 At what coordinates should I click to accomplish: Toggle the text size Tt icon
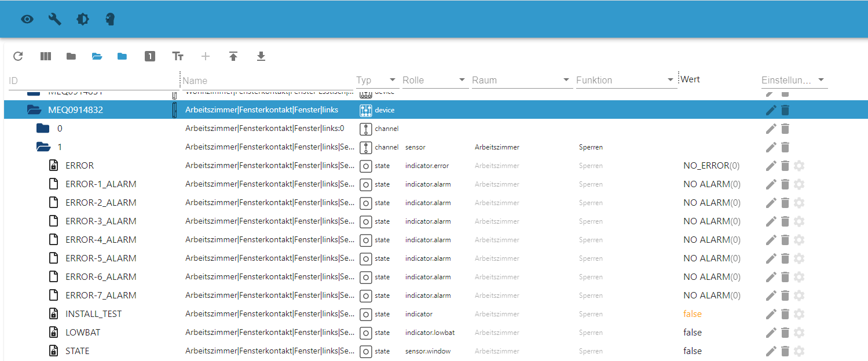[178, 56]
